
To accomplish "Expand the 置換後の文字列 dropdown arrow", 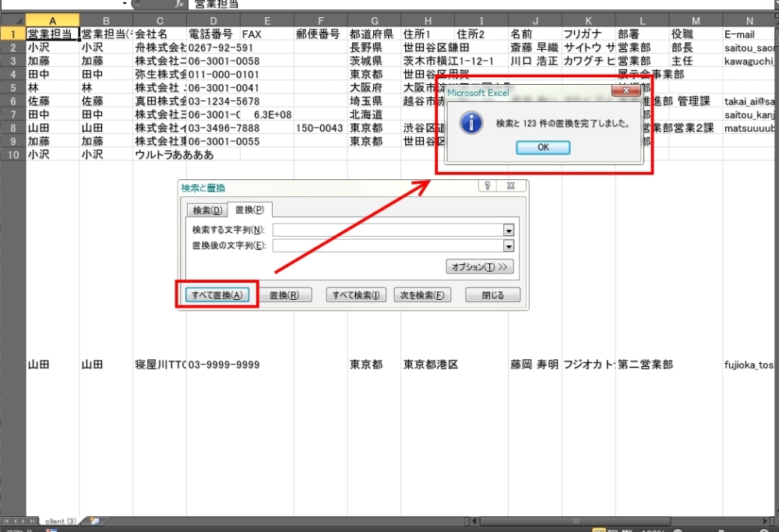I will (509, 246).
